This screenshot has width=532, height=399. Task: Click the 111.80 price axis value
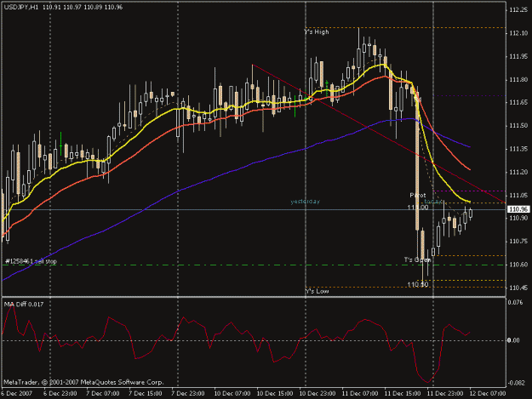(x=518, y=80)
